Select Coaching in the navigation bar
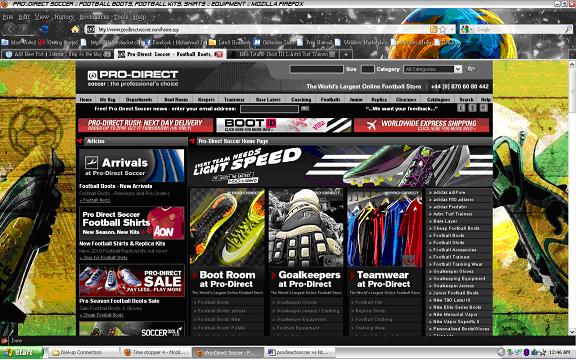Image resolution: width=576 pixels, height=360 pixels. [301, 100]
